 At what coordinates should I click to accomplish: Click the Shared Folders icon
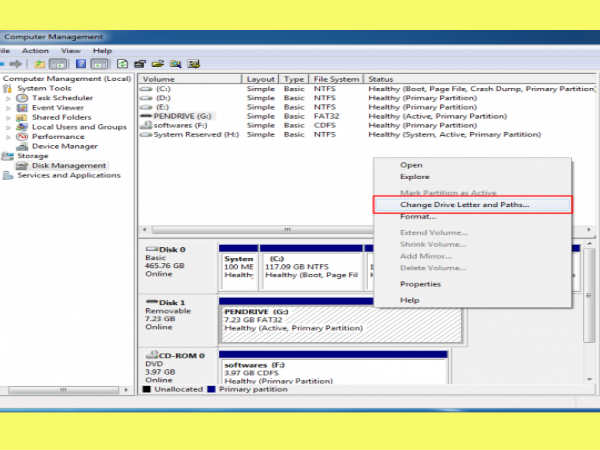point(22,117)
